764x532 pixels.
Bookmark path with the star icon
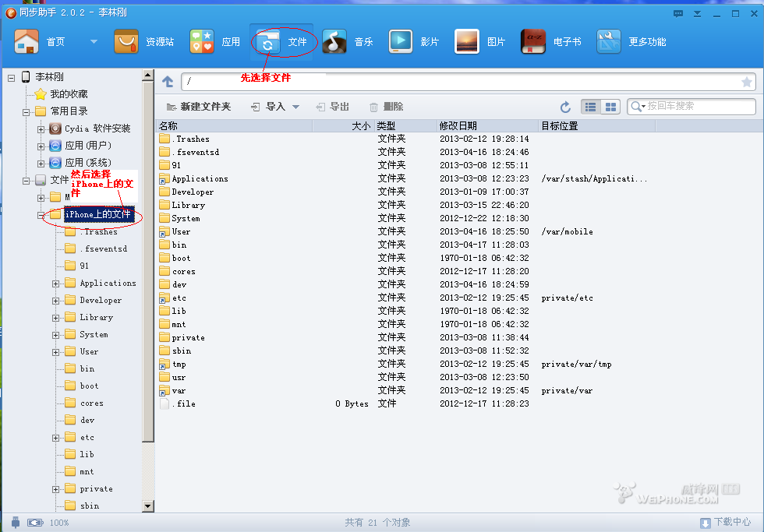click(x=746, y=82)
